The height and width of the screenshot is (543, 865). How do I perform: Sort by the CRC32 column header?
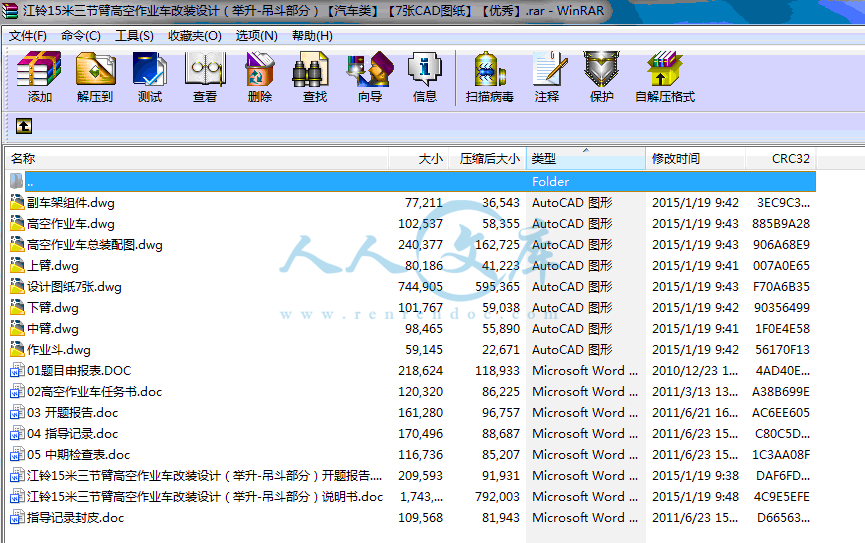pos(781,159)
